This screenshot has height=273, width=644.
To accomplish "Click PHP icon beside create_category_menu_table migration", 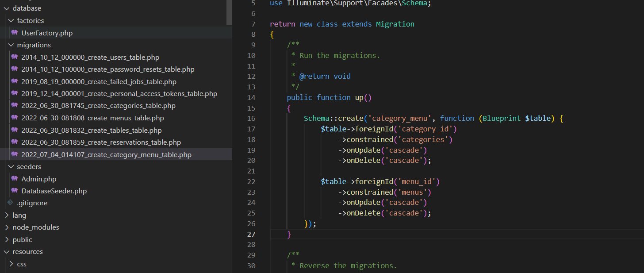I will 15,154.
